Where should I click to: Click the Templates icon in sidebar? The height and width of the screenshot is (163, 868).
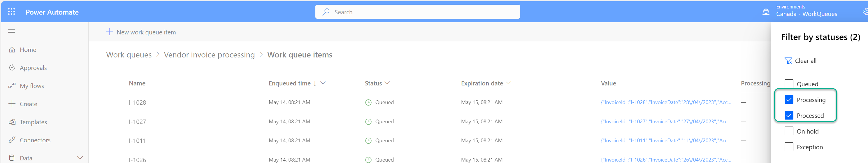point(12,122)
